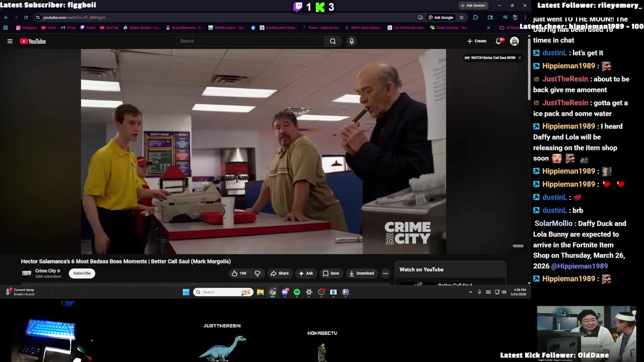Open the Home - Neptune Se… bookmark
The height and width of the screenshot is (362, 644).
click(320, 28)
